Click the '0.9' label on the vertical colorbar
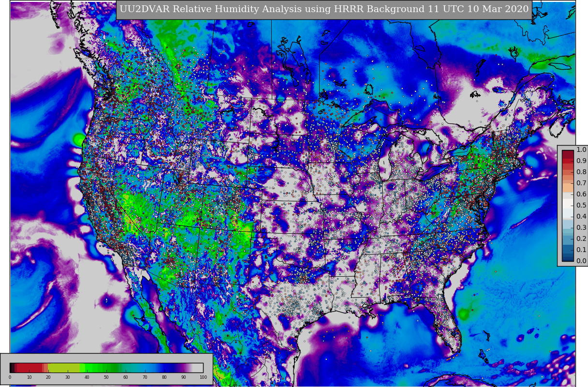Viewport: 588px width, 387px height. point(581,161)
